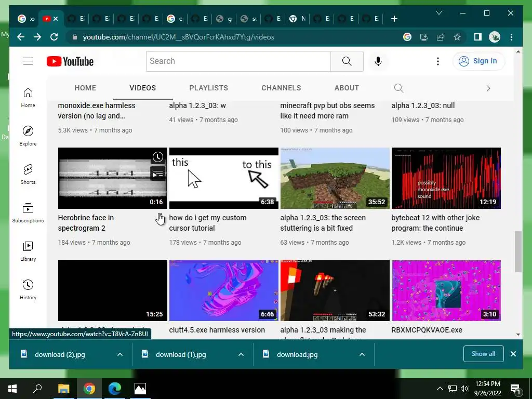The width and height of the screenshot is (532, 399).
Task: Open Subscriptions in the sidebar
Action: (28, 212)
